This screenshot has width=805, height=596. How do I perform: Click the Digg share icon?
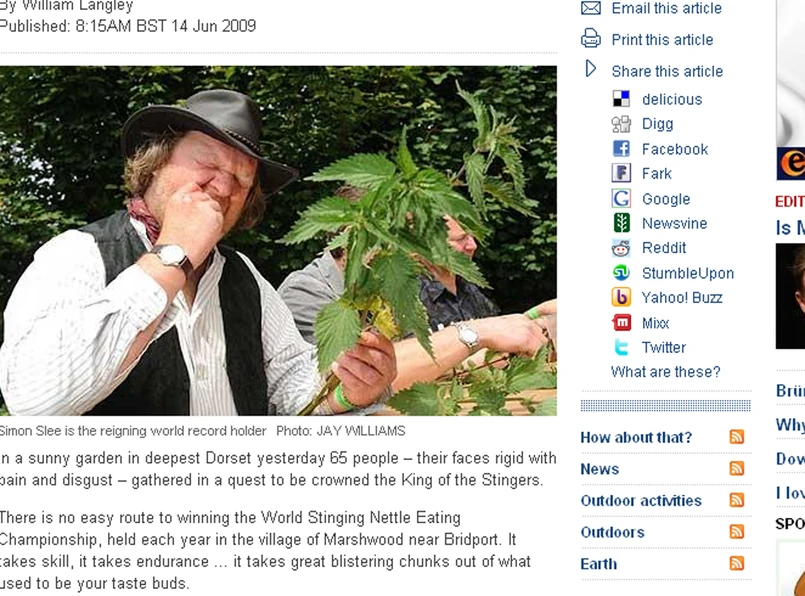click(621, 124)
